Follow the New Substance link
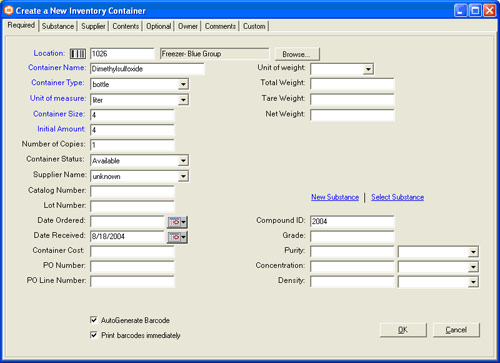This screenshot has height=363, width=500. (335, 197)
